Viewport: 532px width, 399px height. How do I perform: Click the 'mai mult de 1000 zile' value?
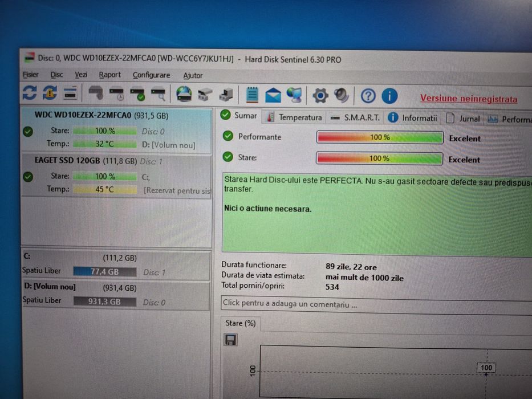click(364, 278)
